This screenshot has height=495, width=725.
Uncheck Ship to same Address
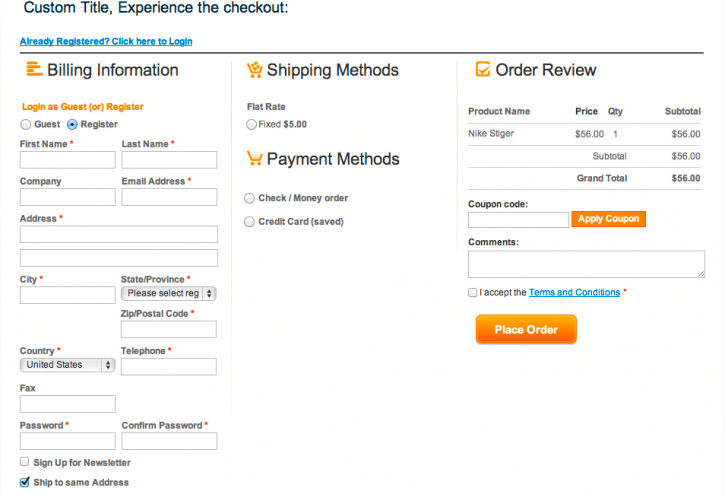coord(25,482)
